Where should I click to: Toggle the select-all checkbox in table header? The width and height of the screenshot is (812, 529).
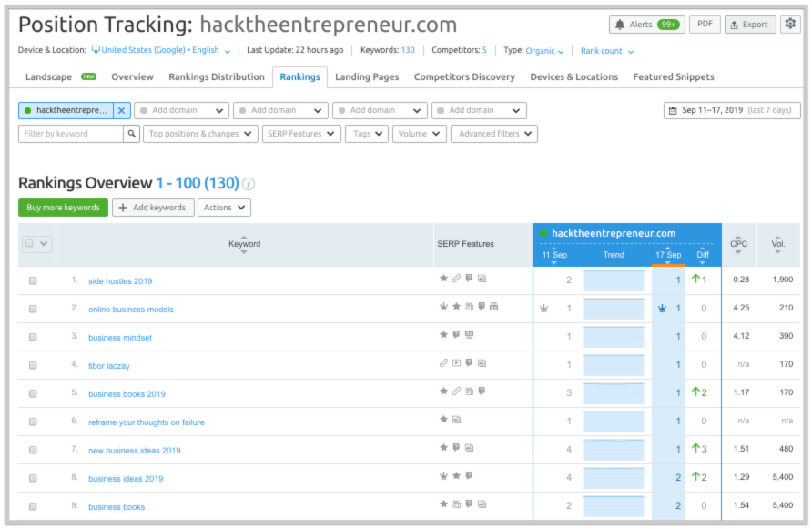[29, 243]
